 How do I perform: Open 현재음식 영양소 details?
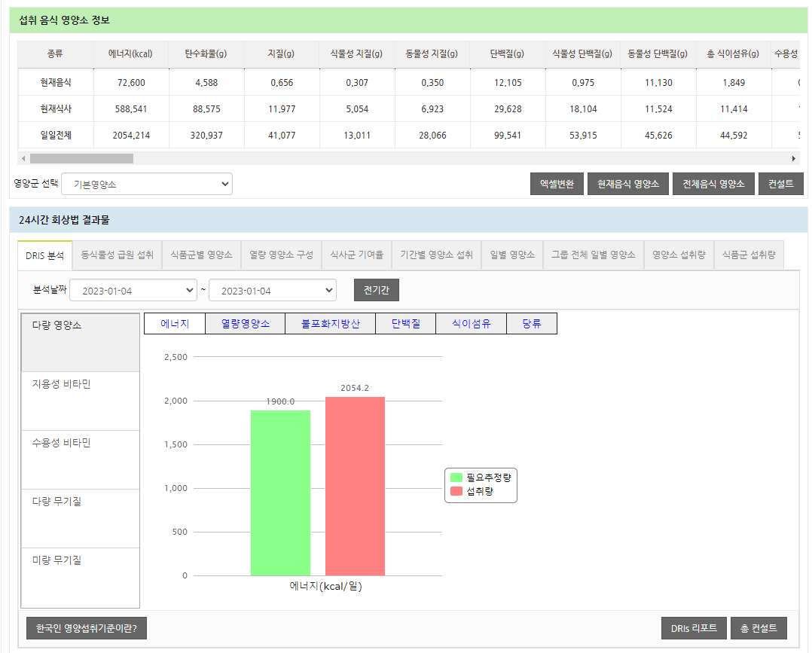[x=628, y=184]
